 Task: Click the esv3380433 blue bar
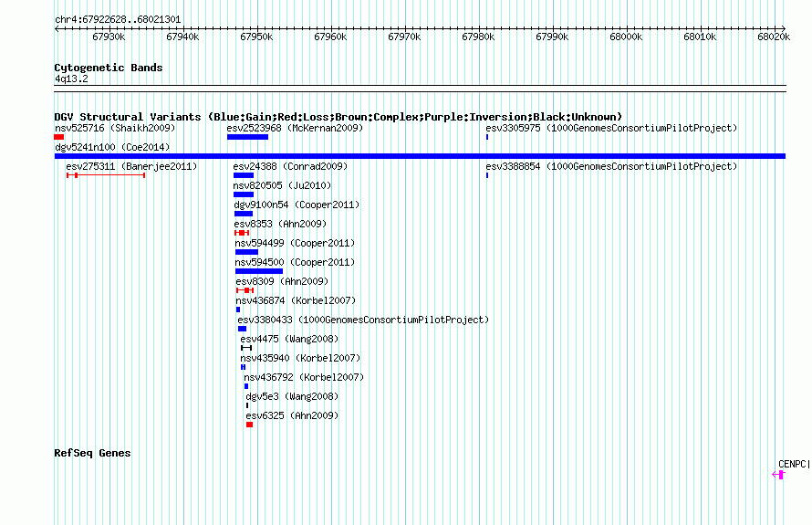pos(243,329)
